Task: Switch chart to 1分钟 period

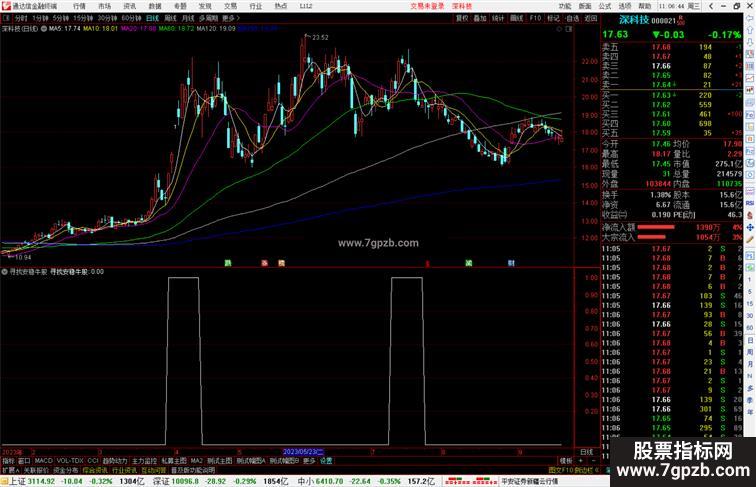Action: pos(40,18)
